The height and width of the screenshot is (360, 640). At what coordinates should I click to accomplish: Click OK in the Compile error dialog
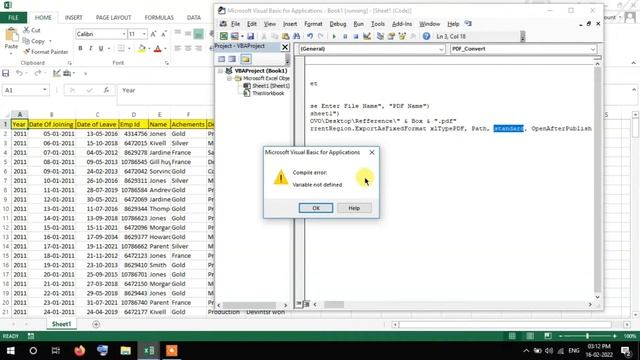(x=316, y=208)
